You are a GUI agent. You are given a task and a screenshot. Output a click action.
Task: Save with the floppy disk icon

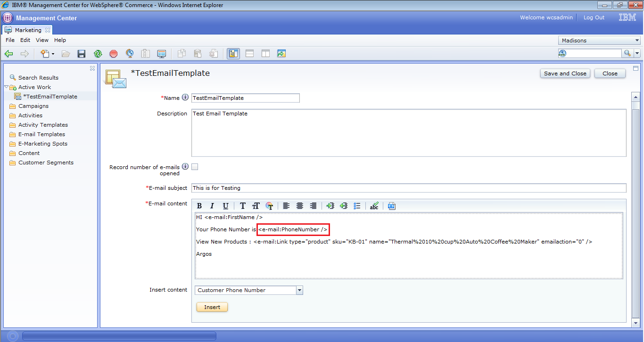click(82, 54)
